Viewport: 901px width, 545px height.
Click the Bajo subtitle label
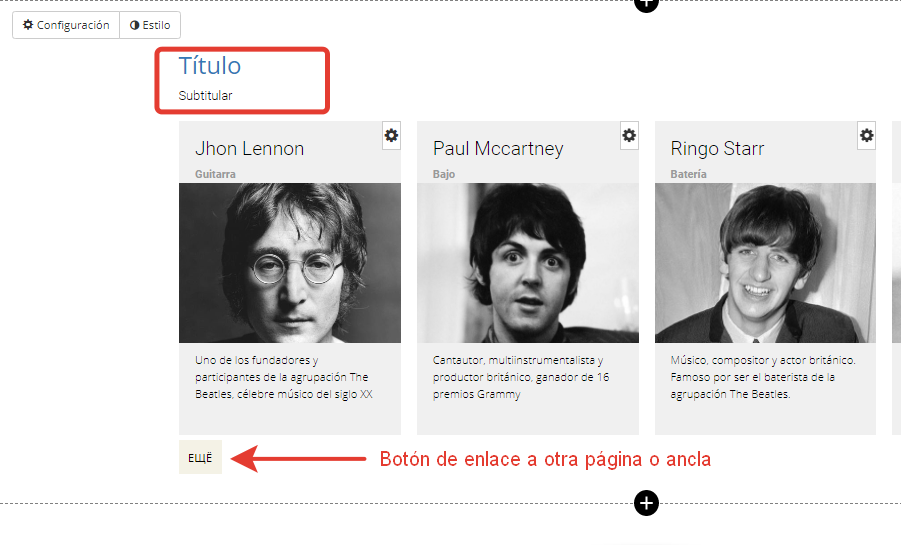[444, 174]
